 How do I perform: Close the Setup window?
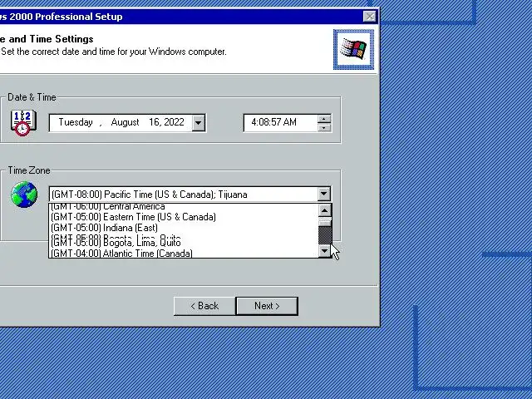[x=369, y=17]
